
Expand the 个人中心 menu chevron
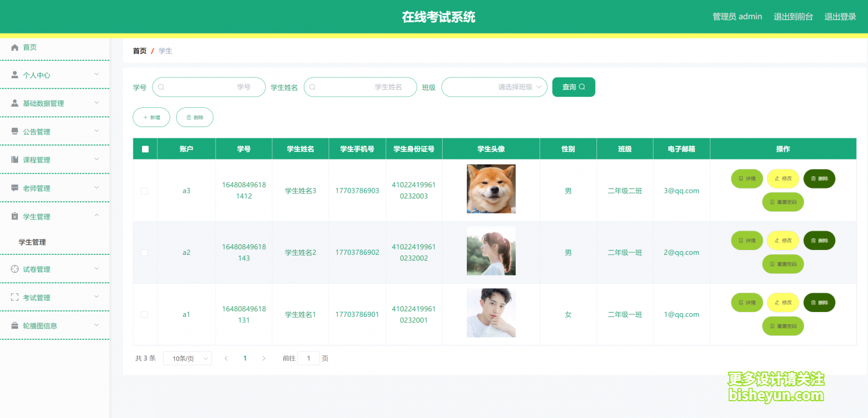(x=97, y=74)
